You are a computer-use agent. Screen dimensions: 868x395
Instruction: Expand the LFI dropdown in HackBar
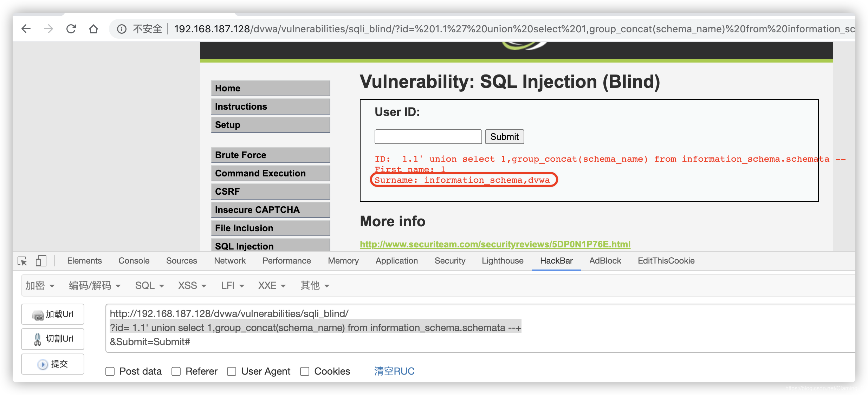233,285
